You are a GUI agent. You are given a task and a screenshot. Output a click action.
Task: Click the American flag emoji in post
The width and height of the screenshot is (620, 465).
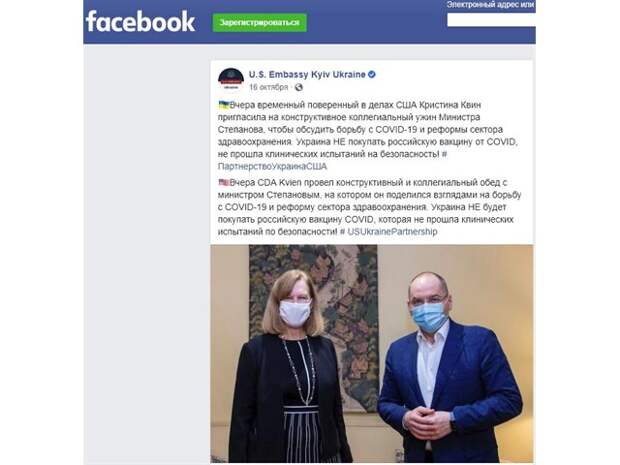point(223,182)
